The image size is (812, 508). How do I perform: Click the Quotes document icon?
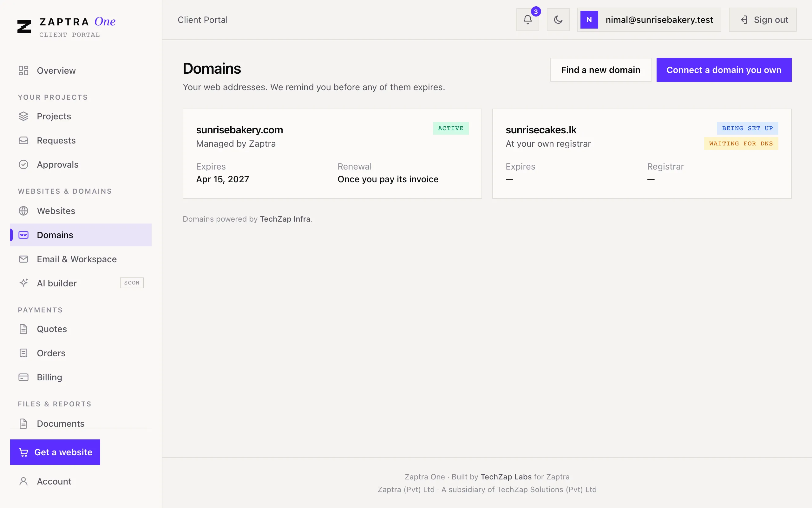tap(23, 329)
